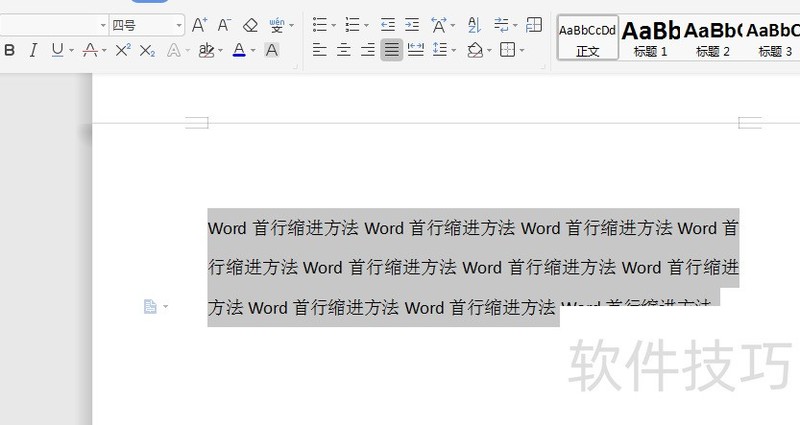
Task: Apply 正文 style
Action: pyautogui.click(x=588, y=37)
